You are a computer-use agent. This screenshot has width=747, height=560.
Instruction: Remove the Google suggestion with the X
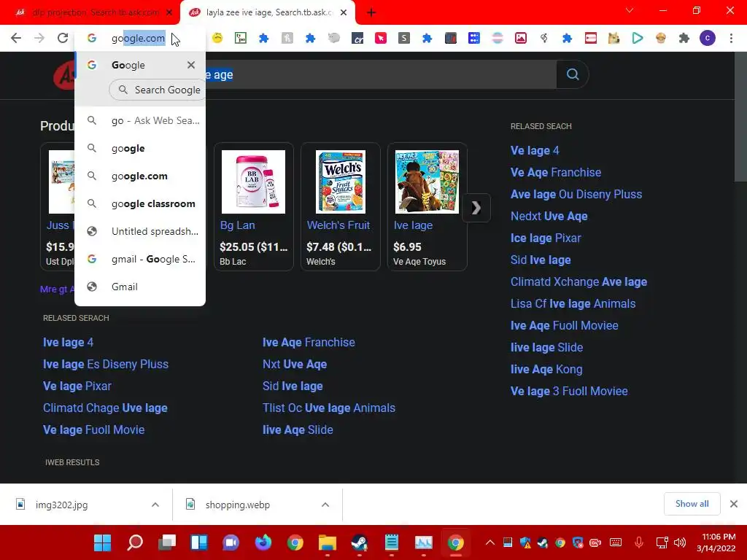pyautogui.click(x=191, y=65)
